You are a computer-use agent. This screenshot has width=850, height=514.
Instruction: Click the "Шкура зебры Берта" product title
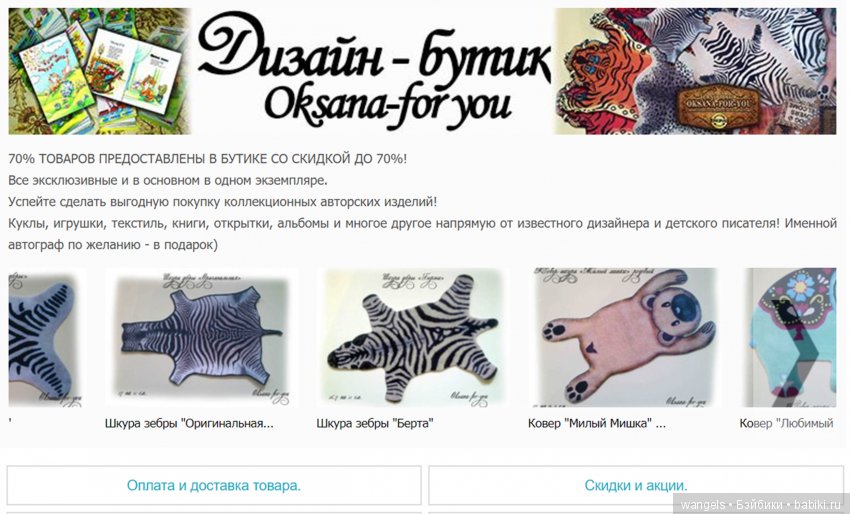pyautogui.click(x=375, y=423)
